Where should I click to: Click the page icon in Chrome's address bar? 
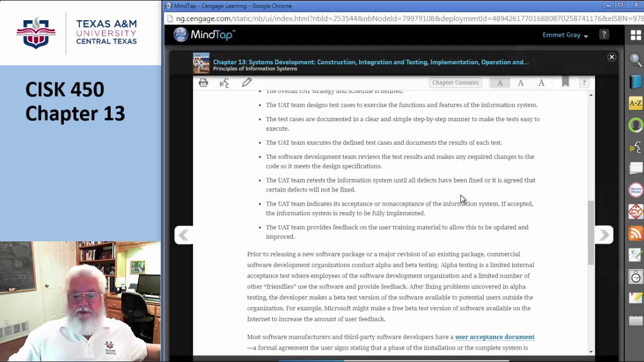click(x=170, y=19)
